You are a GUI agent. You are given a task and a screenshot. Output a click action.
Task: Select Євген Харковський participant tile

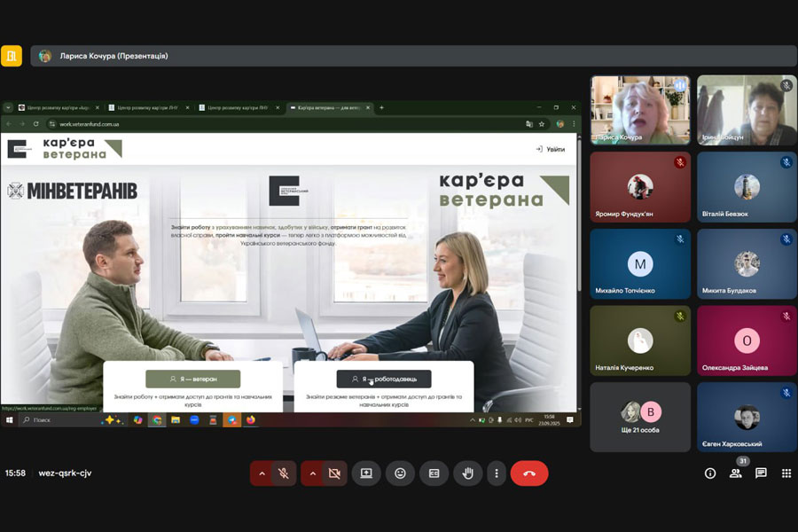pyautogui.click(x=747, y=417)
